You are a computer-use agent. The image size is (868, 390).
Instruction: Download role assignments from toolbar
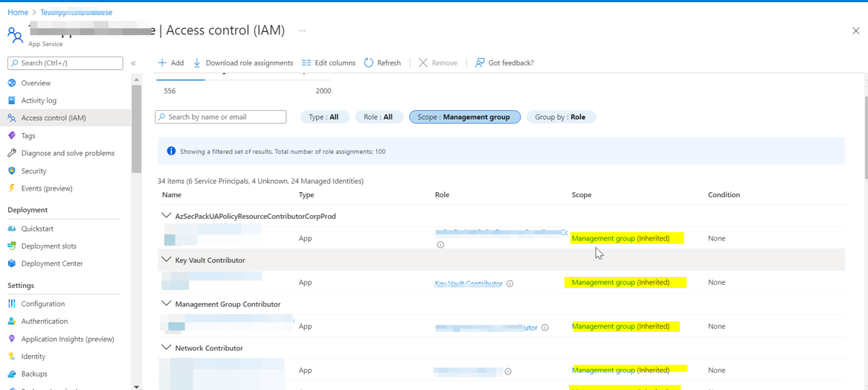[243, 63]
